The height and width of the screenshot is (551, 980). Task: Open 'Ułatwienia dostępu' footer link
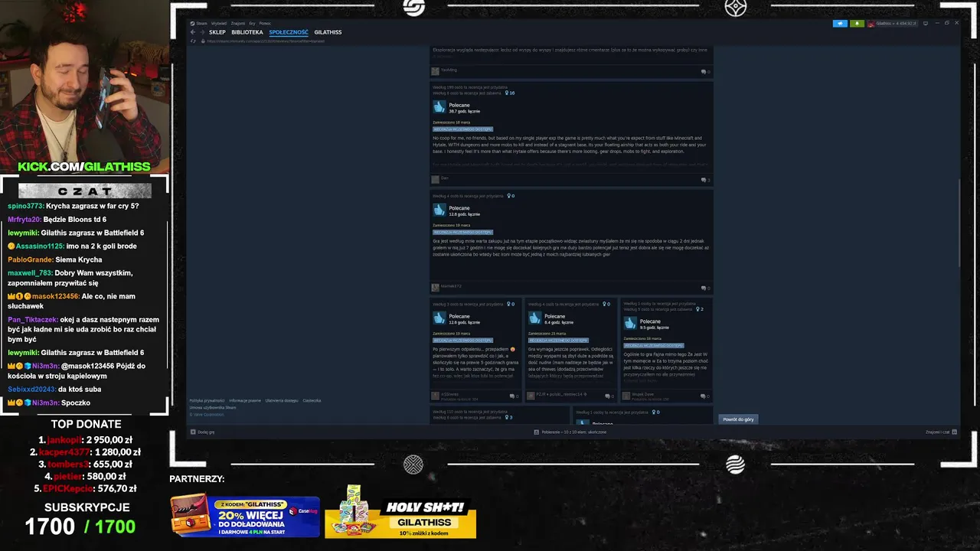point(282,400)
